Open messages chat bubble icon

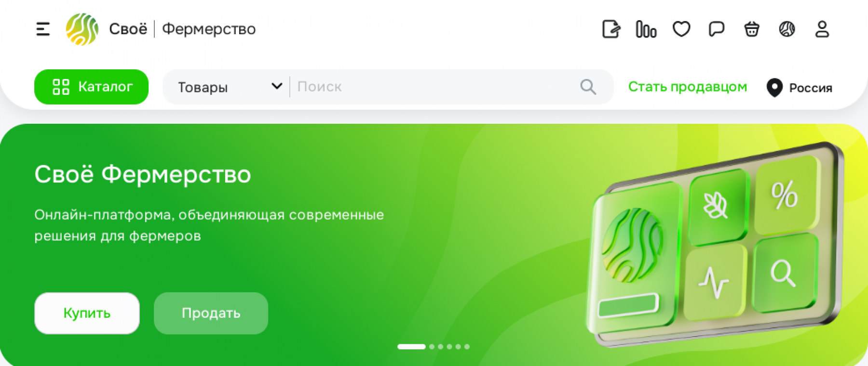(717, 29)
